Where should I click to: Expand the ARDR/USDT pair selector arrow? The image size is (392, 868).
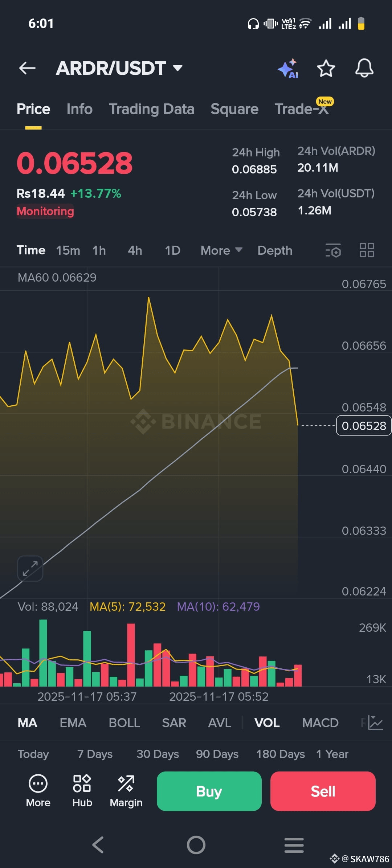[x=177, y=68]
